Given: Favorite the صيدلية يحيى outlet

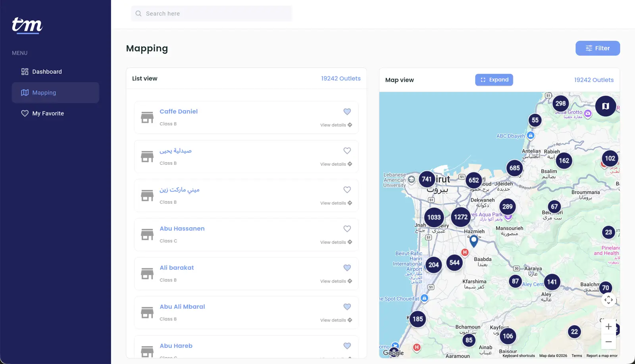Looking at the screenshot, I should [347, 151].
